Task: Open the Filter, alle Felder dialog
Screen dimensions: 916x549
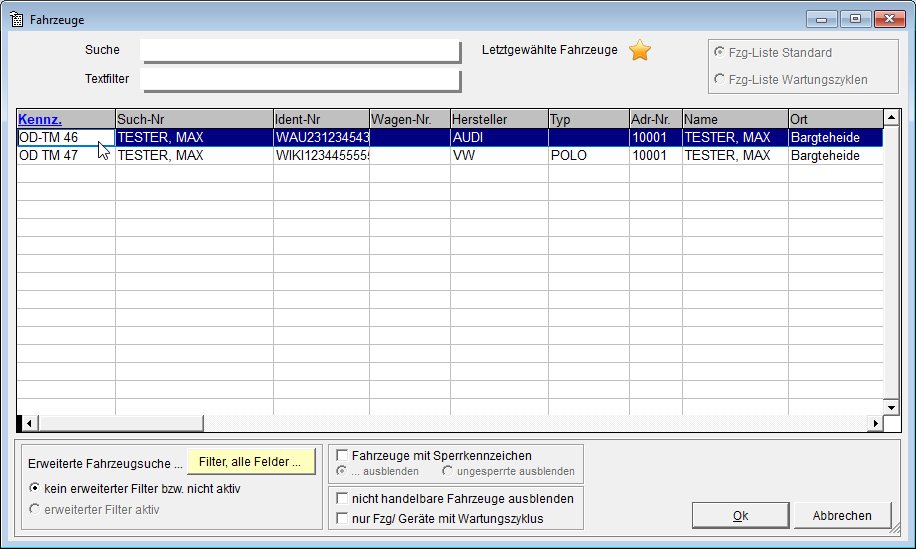Action: (x=251, y=461)
